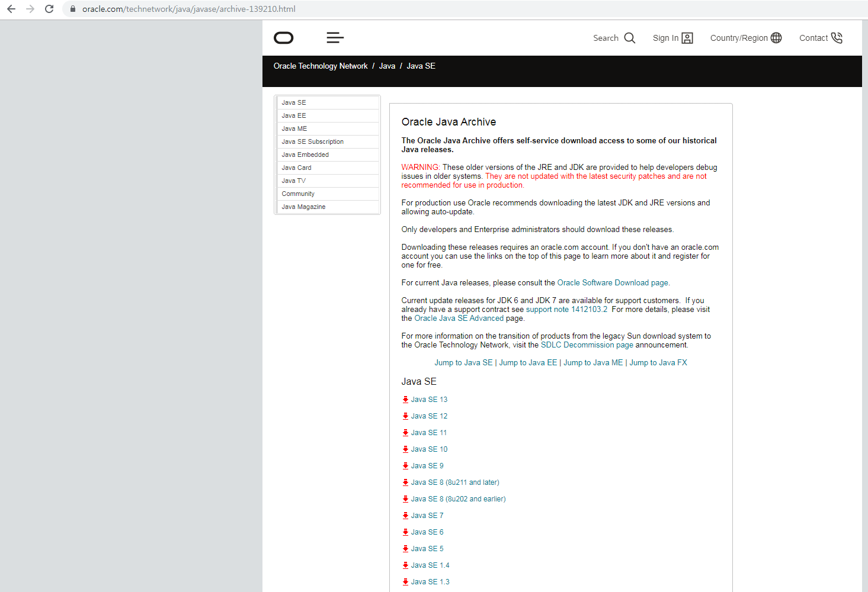868x592 pixels.
Task: Select Java Magazine sidebar item
Action: (328, 207)
